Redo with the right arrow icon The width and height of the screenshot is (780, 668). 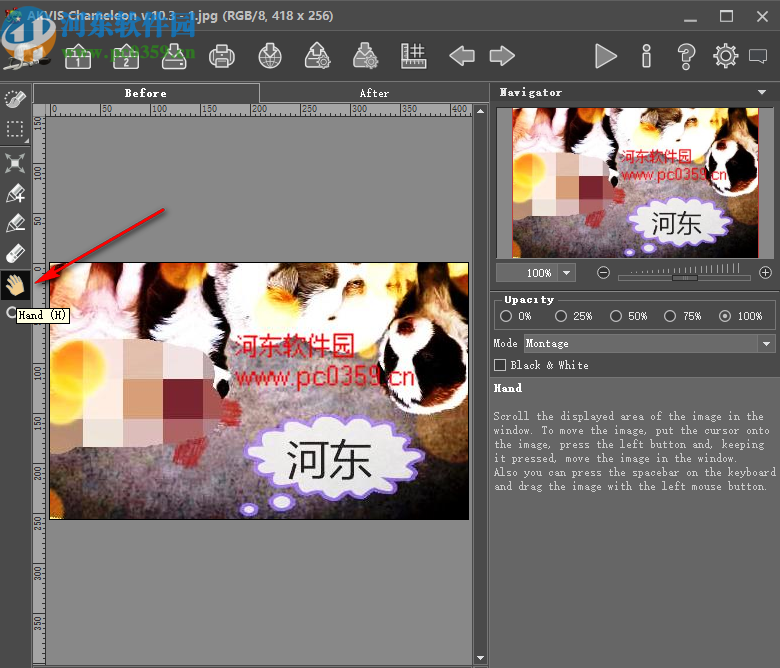(x=502, y=56)
